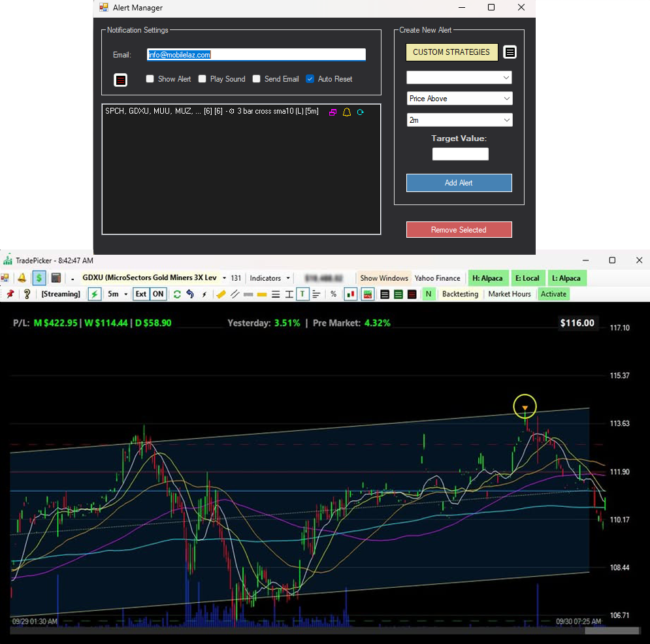Open help with the question mark icon
This screenshot has width=650, height=644.
(x=27, y=294)
